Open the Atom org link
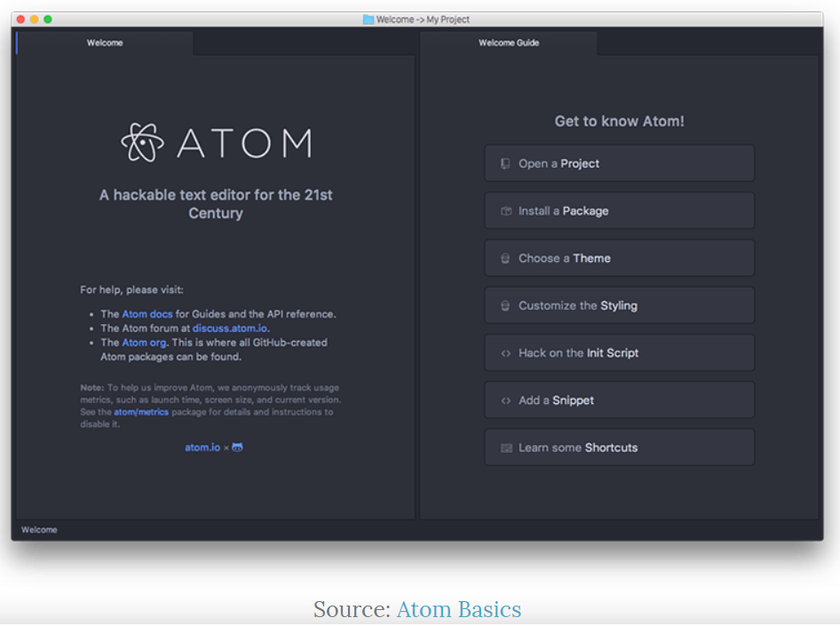Image resolution: width=840 pixels, height=626 pixels. coord(144,342)
